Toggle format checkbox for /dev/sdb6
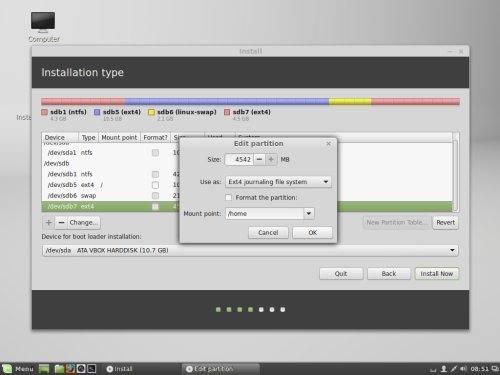This screenshot has height=375, width=500. tap(155, 196)
